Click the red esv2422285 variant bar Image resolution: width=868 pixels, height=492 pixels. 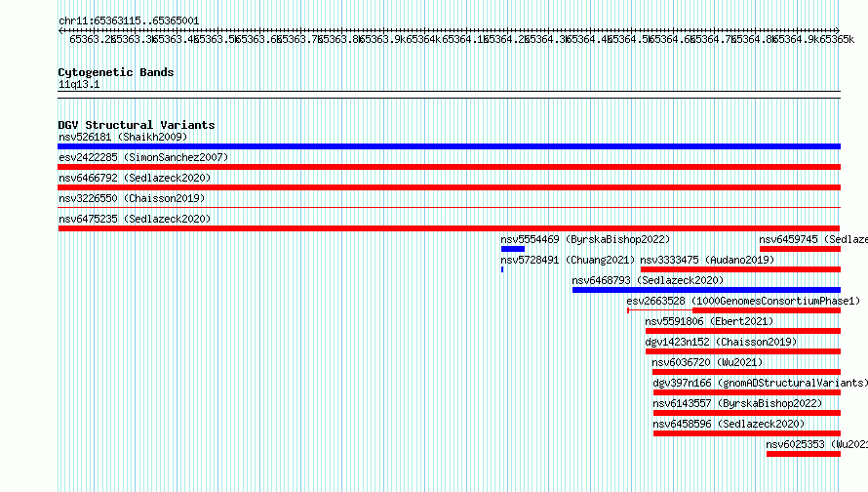click(449, 167)
